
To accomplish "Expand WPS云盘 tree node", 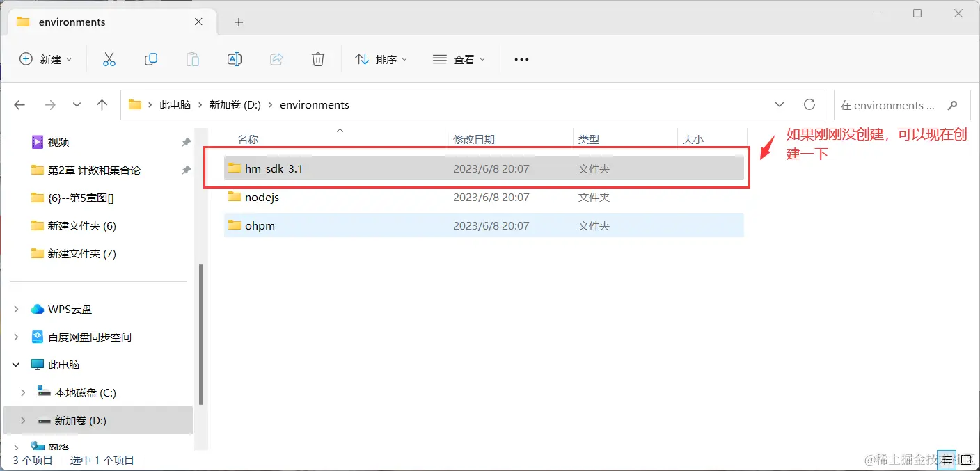I will [17, 309].
